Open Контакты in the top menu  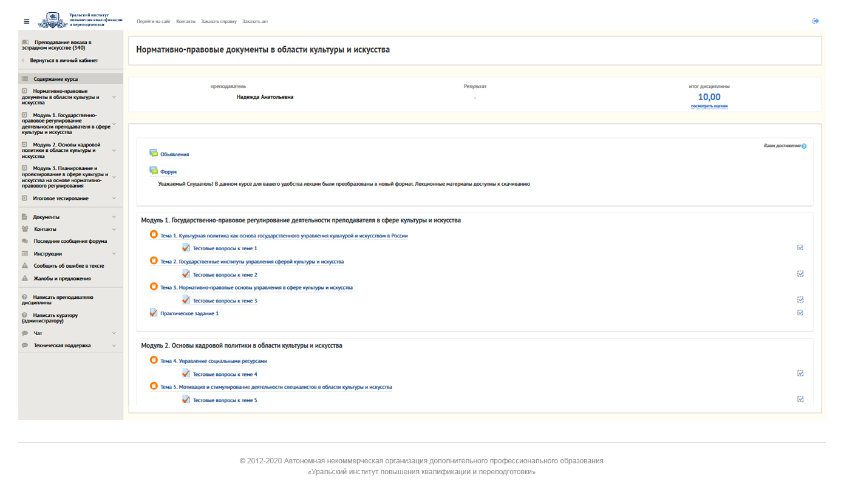point(186,21)
